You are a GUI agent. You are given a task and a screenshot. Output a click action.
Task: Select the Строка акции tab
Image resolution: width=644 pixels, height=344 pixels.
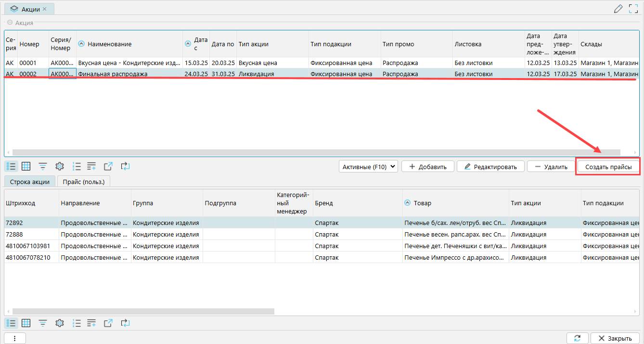(x=29, y=181)
